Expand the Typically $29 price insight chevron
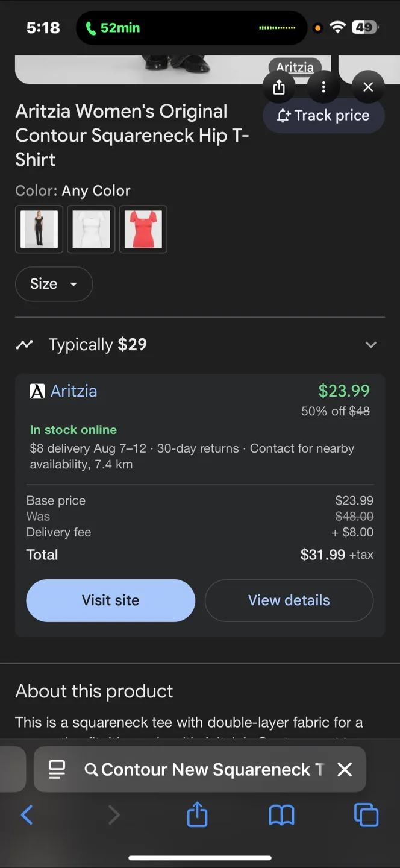This screenshot has width=400, height=868. click(x=370, y=345)
